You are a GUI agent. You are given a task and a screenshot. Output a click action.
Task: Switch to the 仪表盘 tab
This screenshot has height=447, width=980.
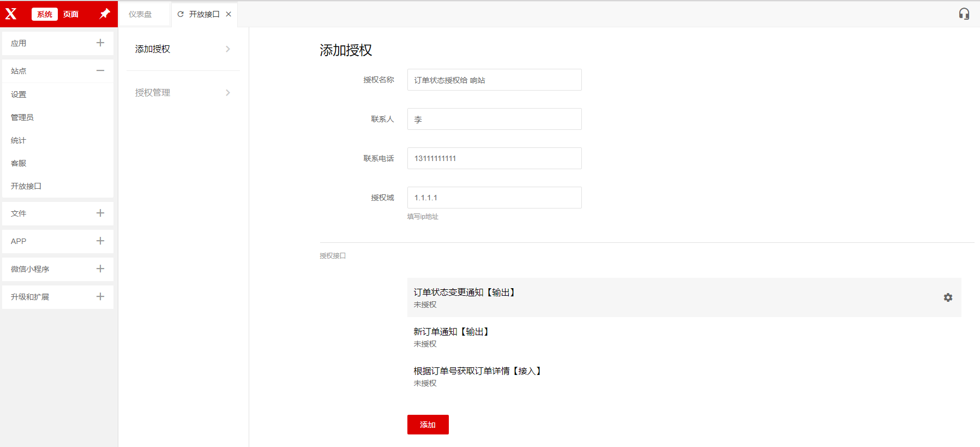(x=140, y=14)
